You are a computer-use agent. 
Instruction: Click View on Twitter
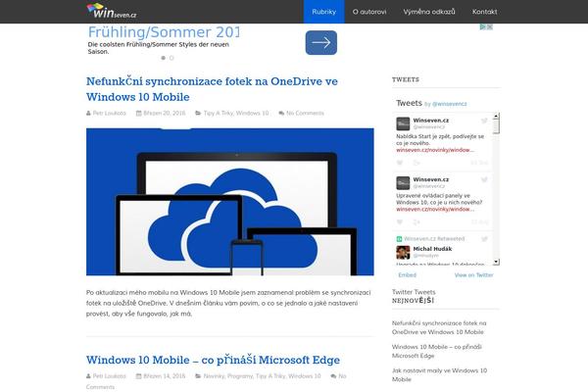click(x=474, y=275)
